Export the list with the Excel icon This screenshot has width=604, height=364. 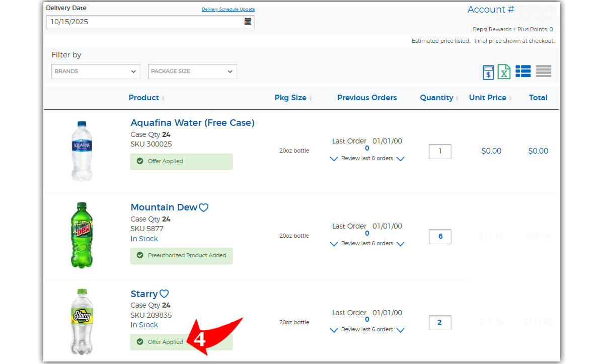pyautogui.click(x=504, y=71)
